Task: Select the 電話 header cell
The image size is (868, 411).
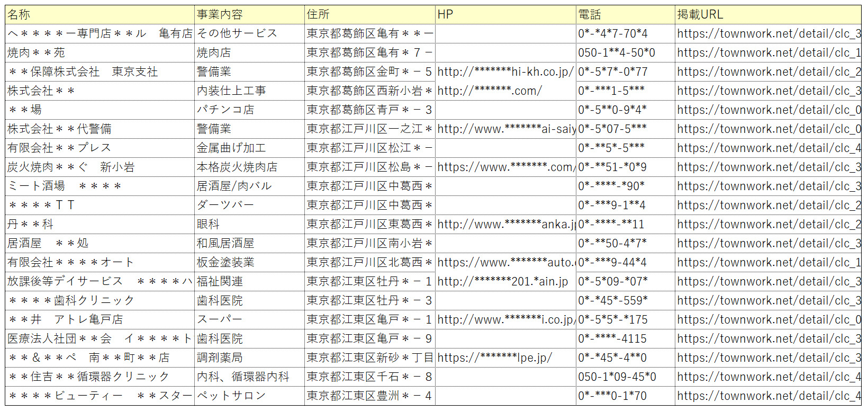Action: tap(625, 15)
